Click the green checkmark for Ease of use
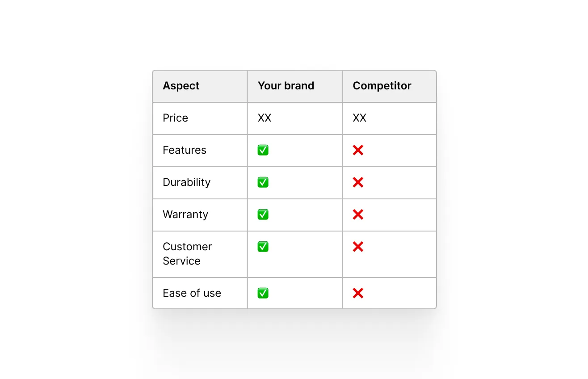Viewport: 588px width, 379px height. (263, 293)
